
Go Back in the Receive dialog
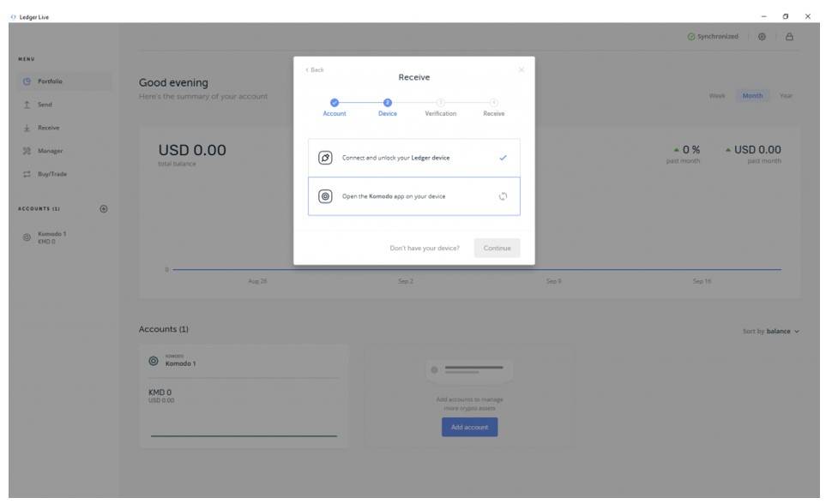315,70
